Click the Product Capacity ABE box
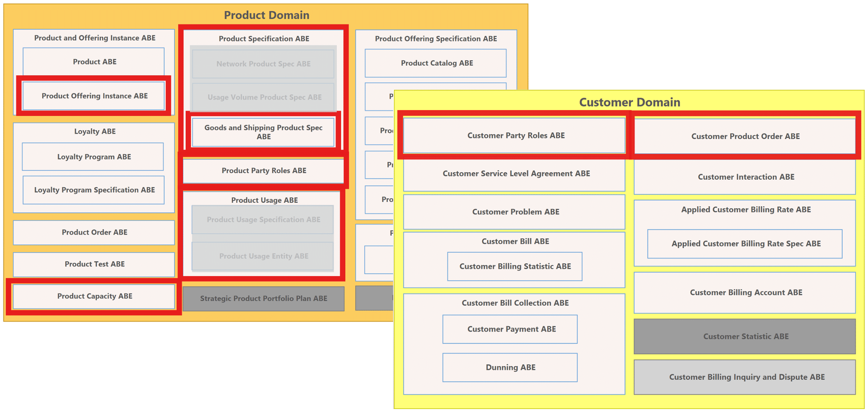Screen dimensions: 868x413 pyautogui.click(x=94, y=296)
